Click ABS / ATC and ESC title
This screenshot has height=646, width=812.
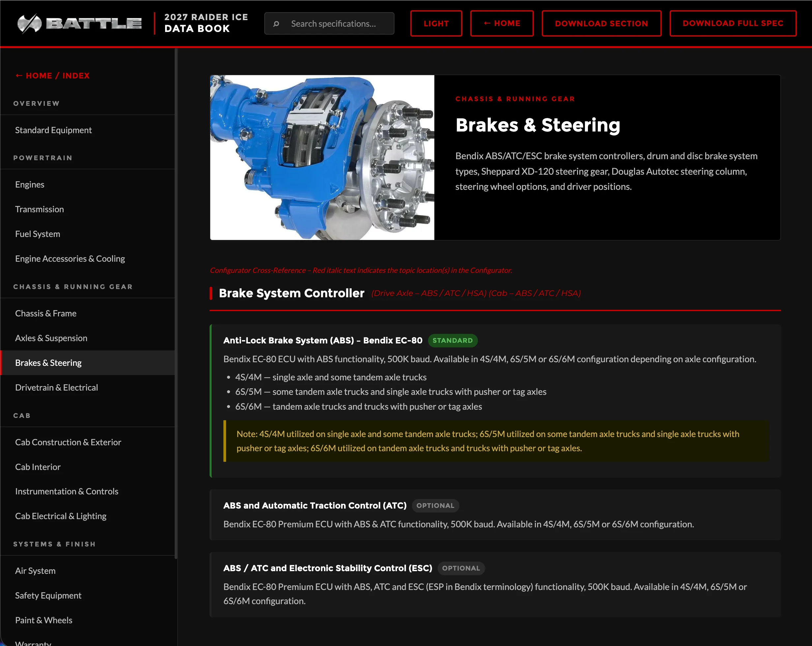328,568
